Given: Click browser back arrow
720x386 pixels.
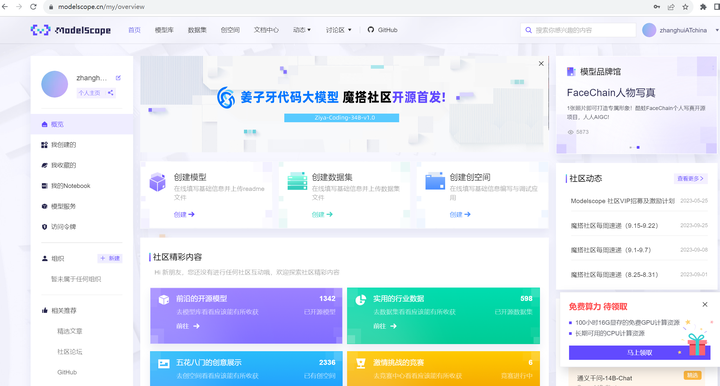Looking at the screenshot, I should (x=5, y=6).
